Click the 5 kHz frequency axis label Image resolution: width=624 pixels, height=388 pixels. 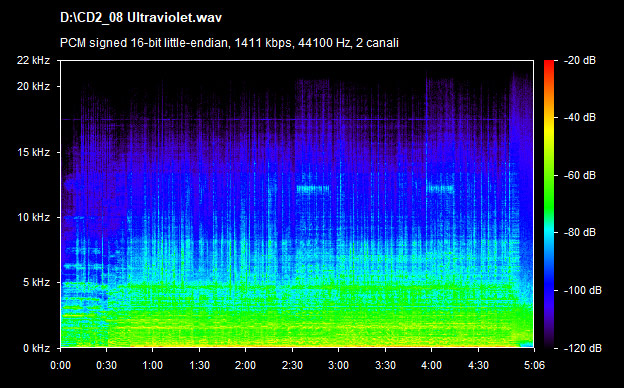[36, 283]
